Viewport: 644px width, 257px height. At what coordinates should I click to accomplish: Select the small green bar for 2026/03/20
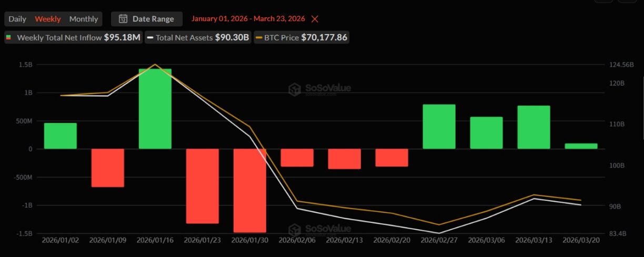tap(581, 146)
